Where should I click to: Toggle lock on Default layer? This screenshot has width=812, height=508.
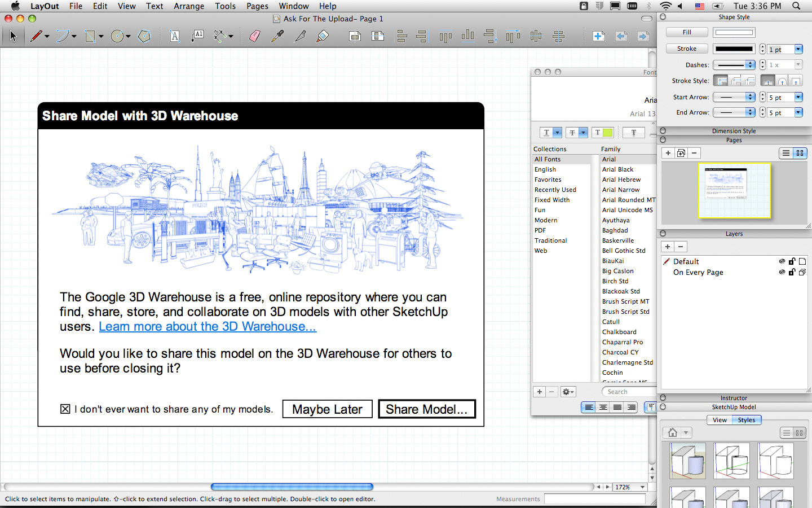tap(792, 261)
